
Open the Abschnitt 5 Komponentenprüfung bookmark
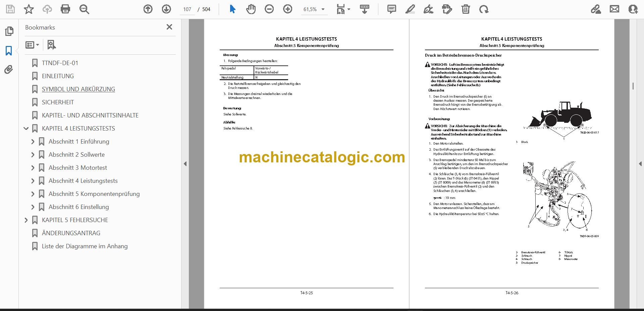pos(94,194)
